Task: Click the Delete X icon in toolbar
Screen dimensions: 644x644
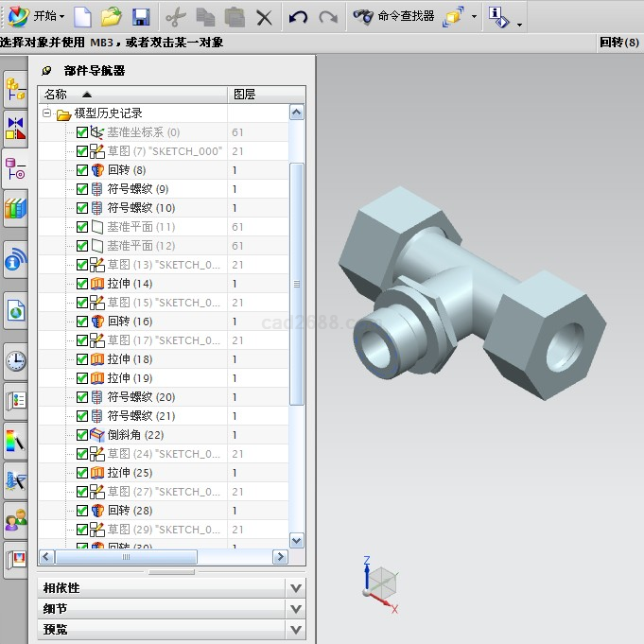Action: click(264, 16)
